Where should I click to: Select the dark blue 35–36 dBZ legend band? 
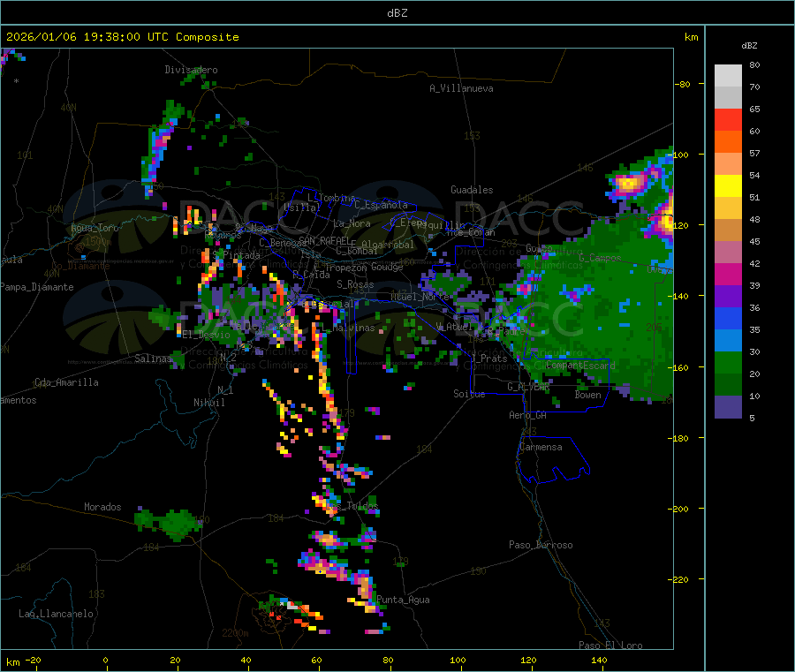pos(728,318)
